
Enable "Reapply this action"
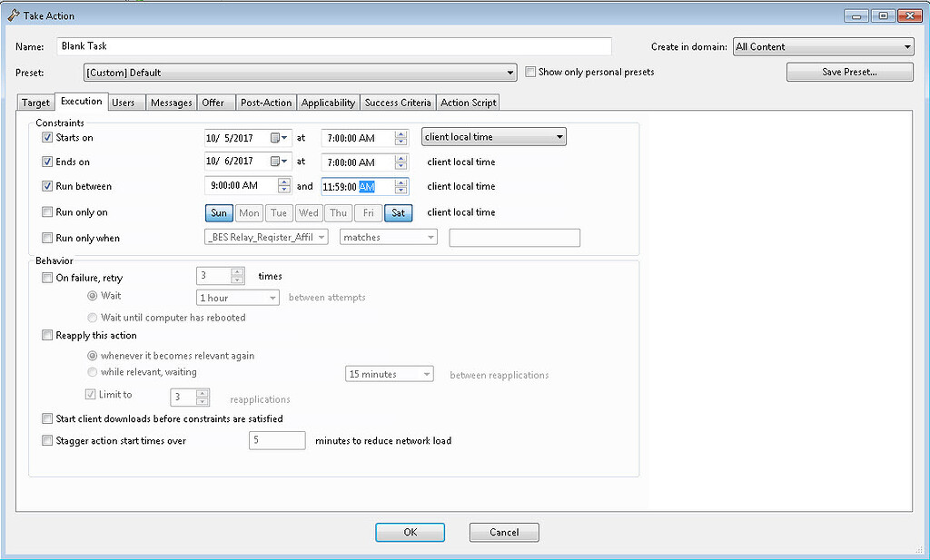pos(46,335)
